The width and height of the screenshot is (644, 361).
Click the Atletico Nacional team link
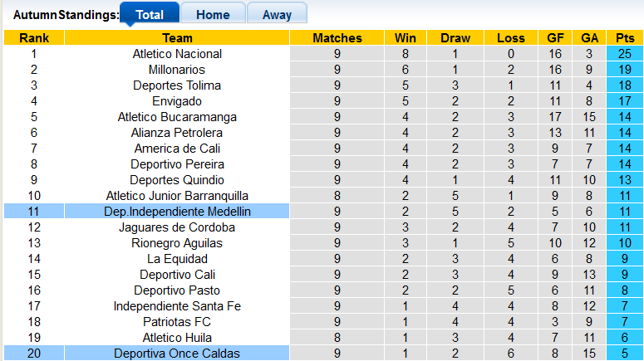pos(177,54)
